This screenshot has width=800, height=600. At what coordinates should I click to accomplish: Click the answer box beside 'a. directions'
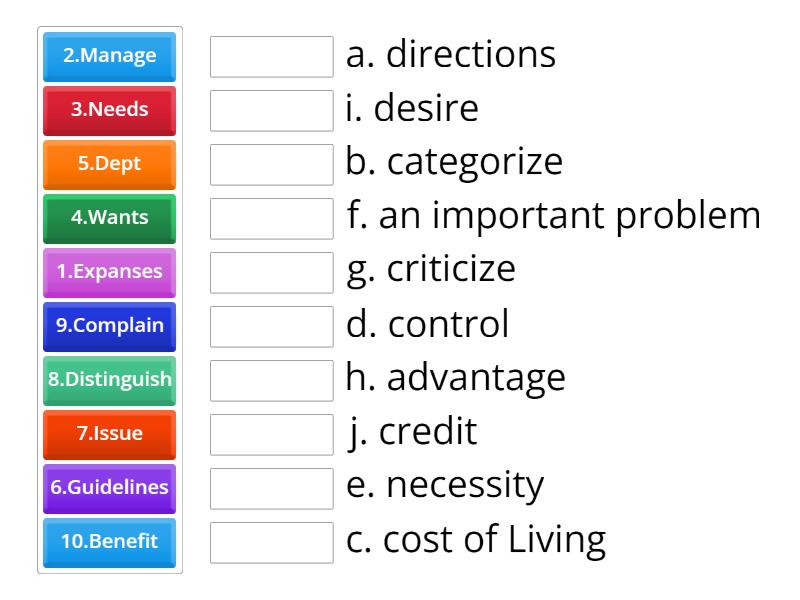tap(272, 57)
